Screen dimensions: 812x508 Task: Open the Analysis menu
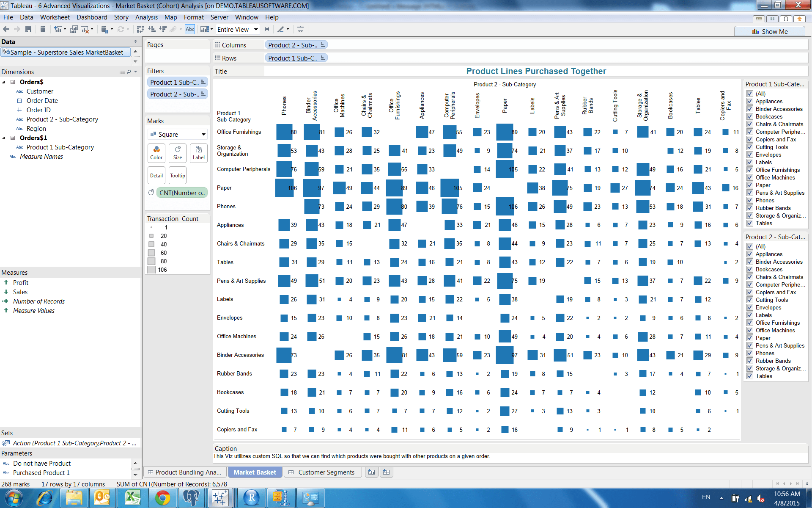(x=146, y=17)
